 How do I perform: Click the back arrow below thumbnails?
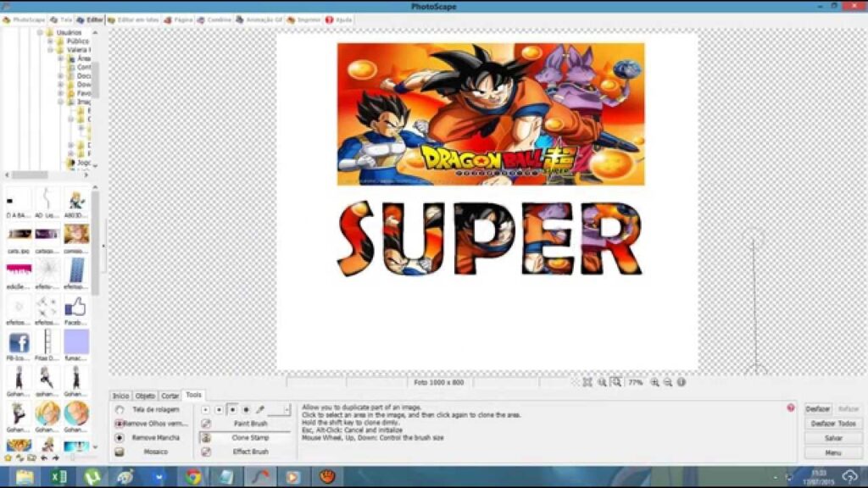point(44,457)
